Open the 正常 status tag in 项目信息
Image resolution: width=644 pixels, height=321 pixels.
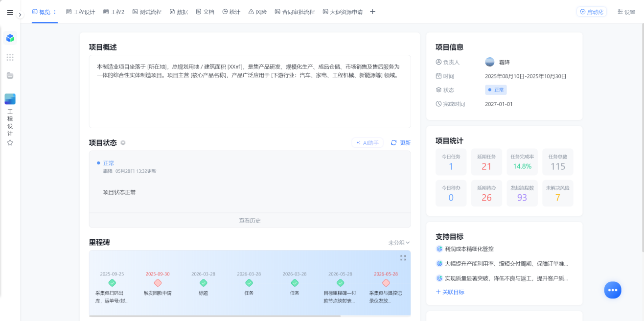[x=496, y=90]
